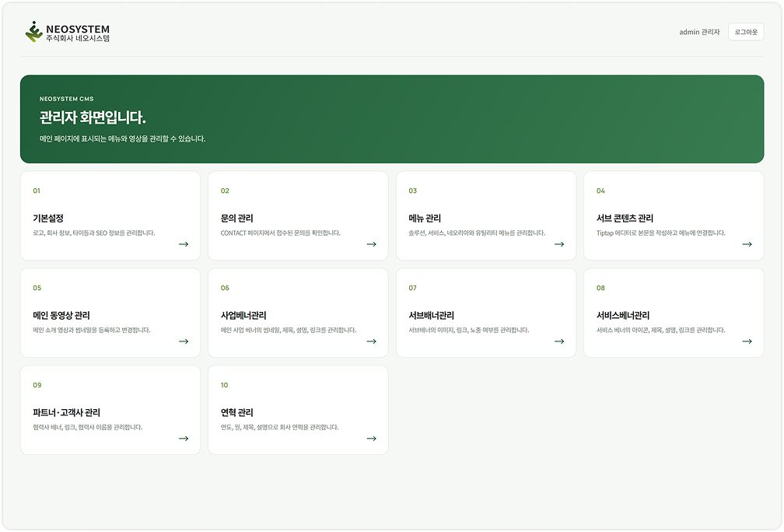
Task: Open the 서브배너관리 card title
Action: point(432,315)
